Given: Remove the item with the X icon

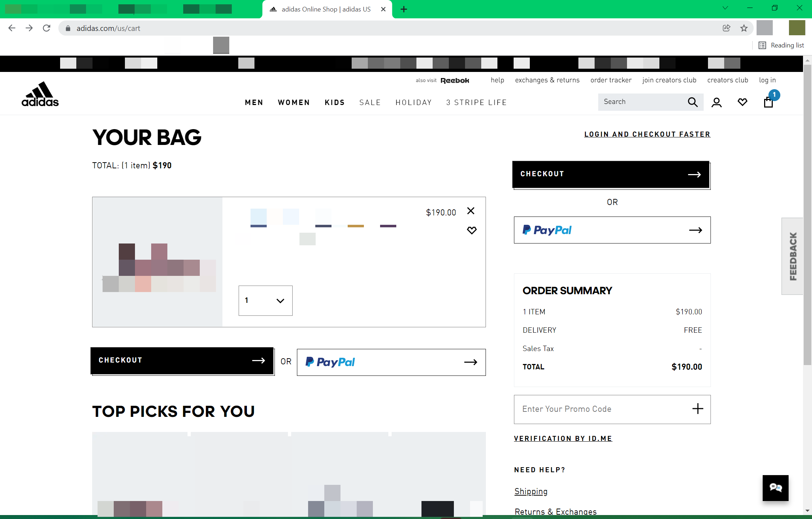Looking at the screenshot, I should 471,211.
